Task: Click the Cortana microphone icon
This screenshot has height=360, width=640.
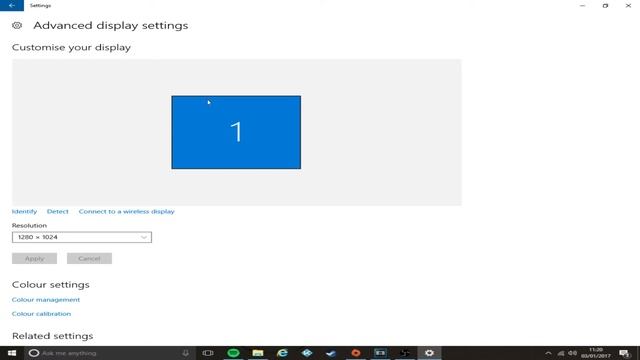Action: tap(186, 353)
